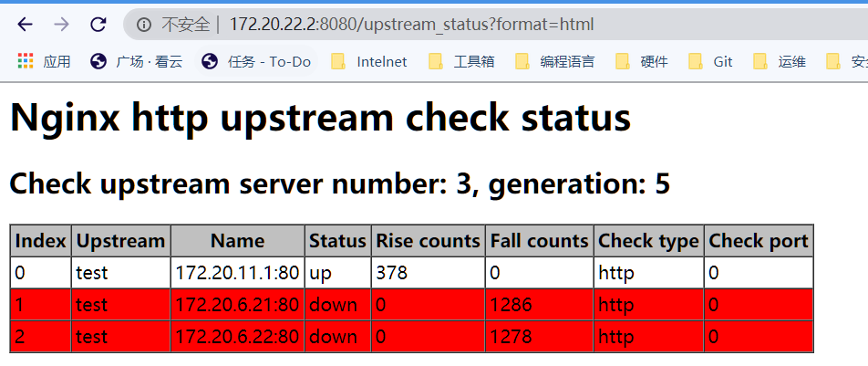Expand the 硬件 bookmark folder
Viewport: 868px width, 366px height.
(641, 61)
